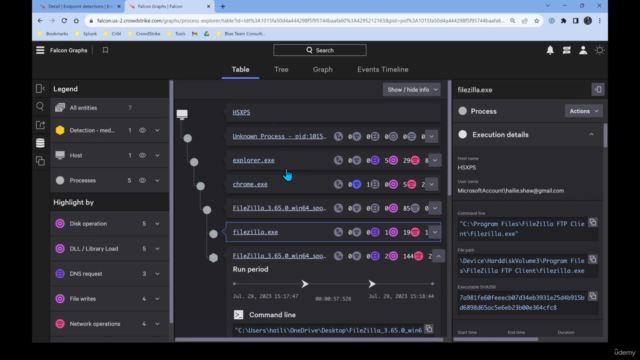640x360 pixels.
Task: Click the Disk operation legend icon
Action: point(60,224)
